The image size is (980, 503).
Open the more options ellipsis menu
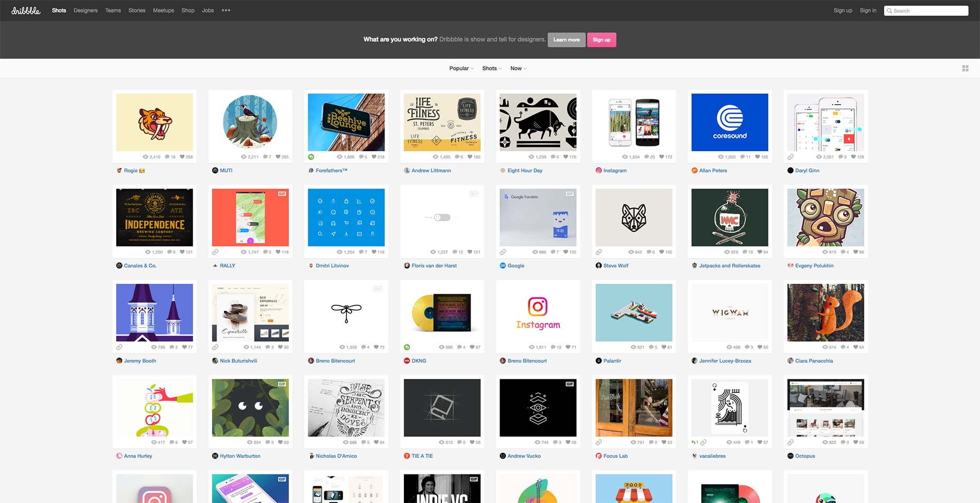[226, 11]
